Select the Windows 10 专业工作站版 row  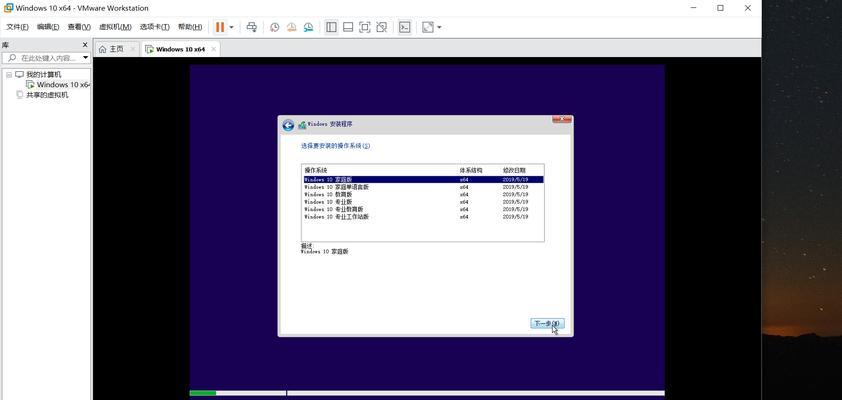[423, 217]
